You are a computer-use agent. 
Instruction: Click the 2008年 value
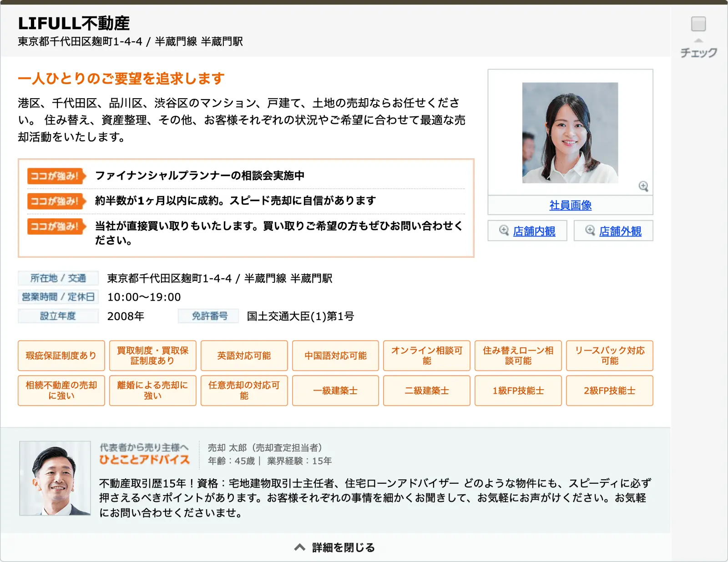coord(126,316)
